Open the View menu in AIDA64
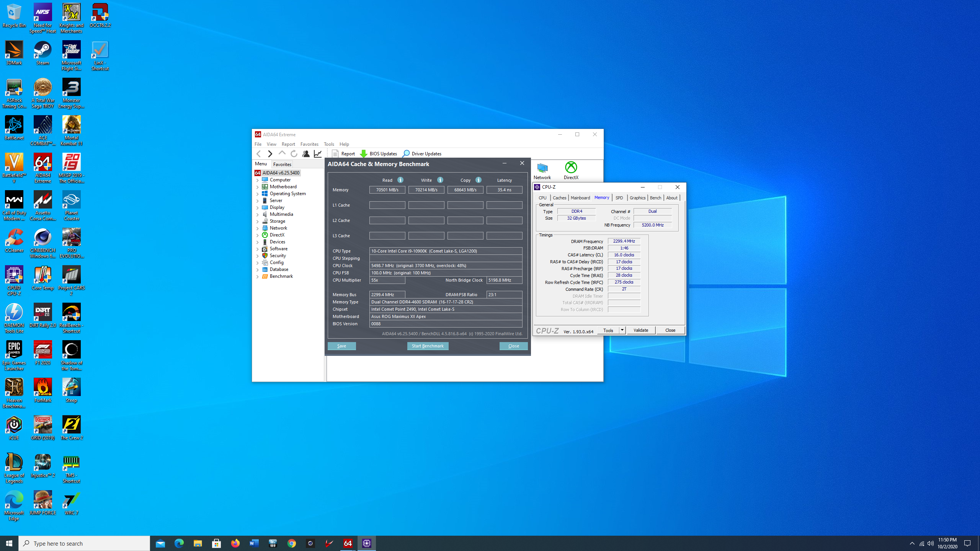Image resolution: width=980 pixels, height=551 pixels. tap(271, 144)
